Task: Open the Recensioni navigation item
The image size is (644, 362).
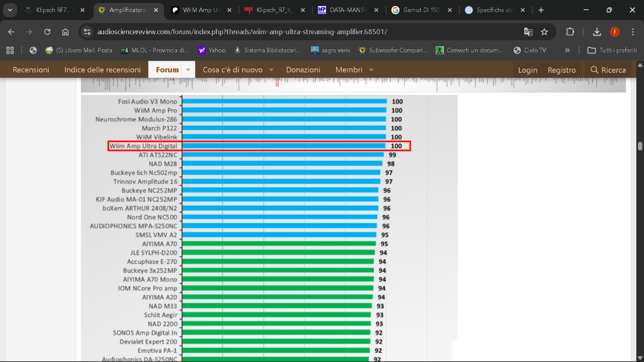Action: pyautogui.click(x=31, y=70)
